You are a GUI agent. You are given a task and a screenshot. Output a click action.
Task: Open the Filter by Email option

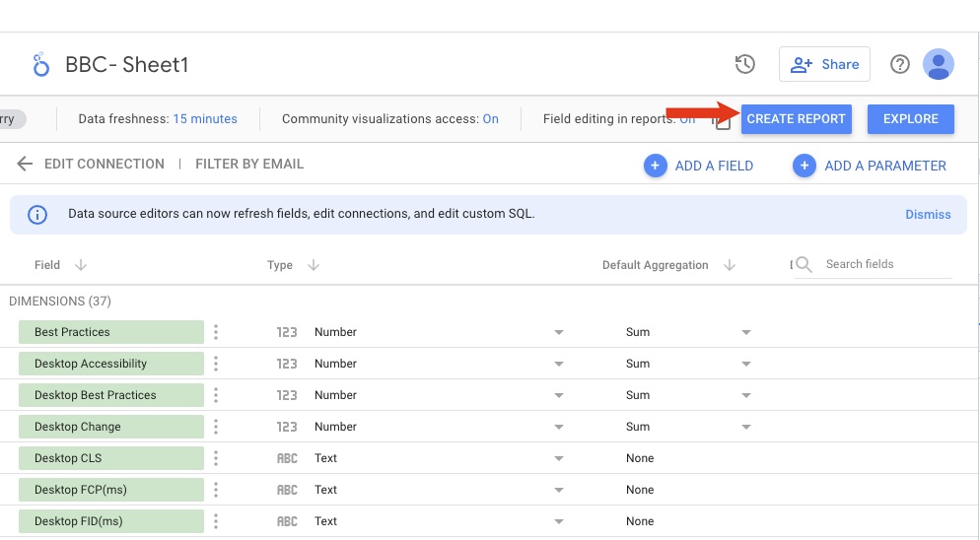pyautogui.click(x=249, y=165)
